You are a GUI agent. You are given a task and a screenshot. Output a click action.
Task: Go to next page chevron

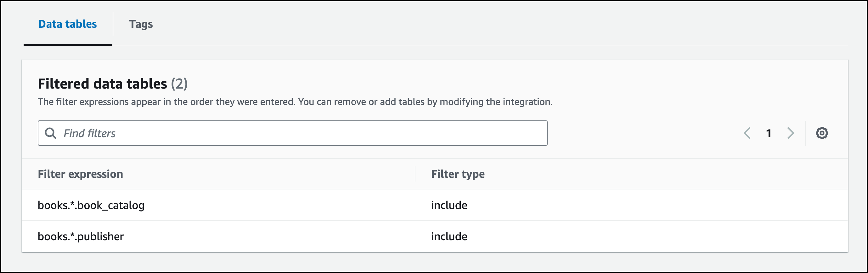coord(790,133)
